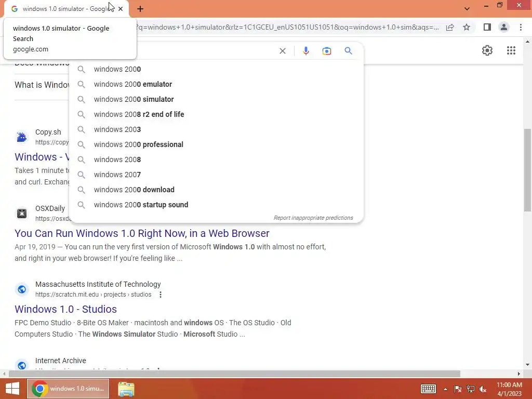This screenshot has height=399, width=532.
Task: Click the blue magnifier search button
Action: coord(348,51)
